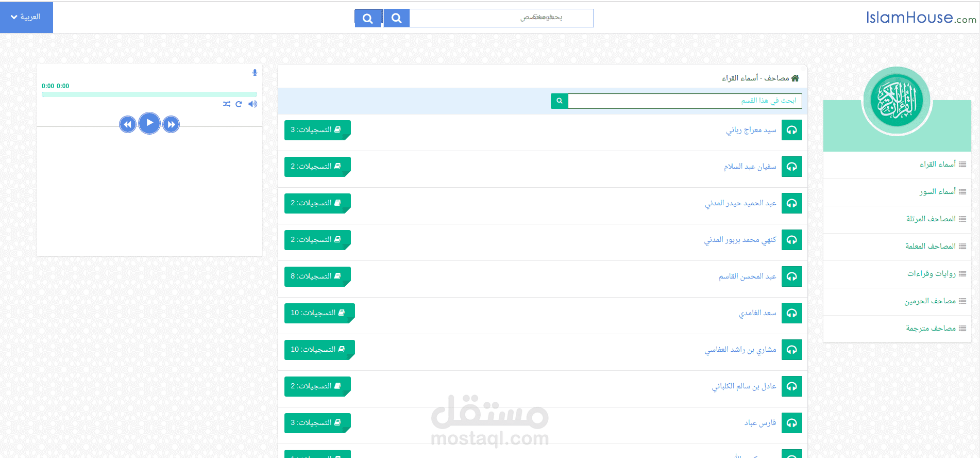Image resolution: width=980 pixels, height=458 pixels.
Task: Toggle repeat in audio player
Action: (x=239, y=104)
